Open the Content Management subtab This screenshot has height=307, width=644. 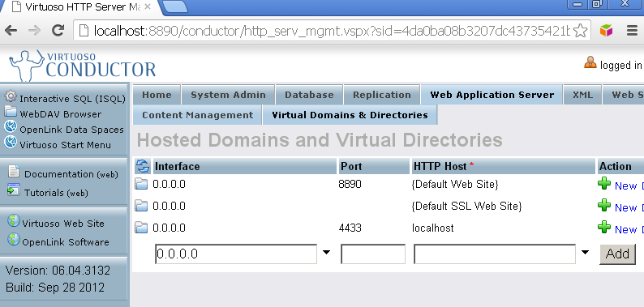[x=198, y=115]
